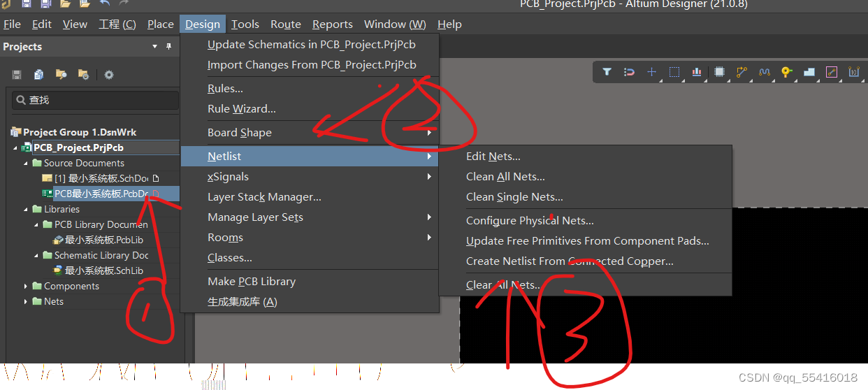Click the folder with magnifier icon in Projects panel
The height and width of the screenshot is (390, 868).
pyautogui.click(x=62, y=74)
